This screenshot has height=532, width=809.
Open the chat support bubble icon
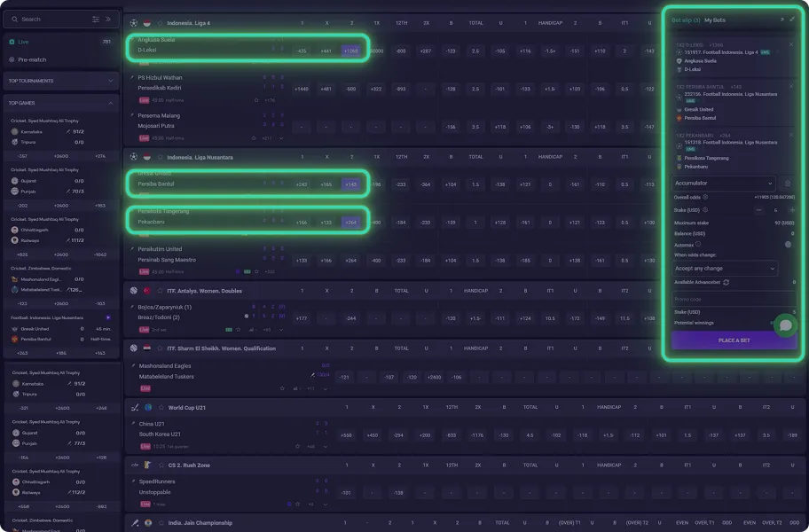[784, 325]
